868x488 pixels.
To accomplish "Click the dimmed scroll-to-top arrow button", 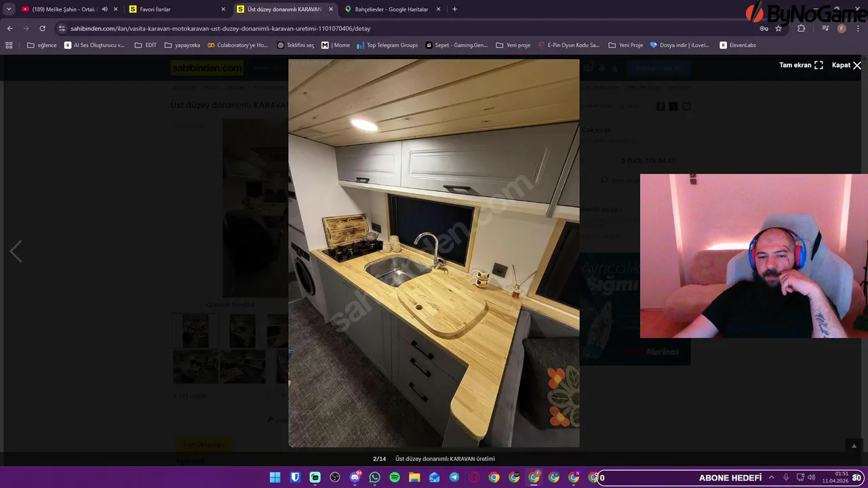I will click(854, 445).
